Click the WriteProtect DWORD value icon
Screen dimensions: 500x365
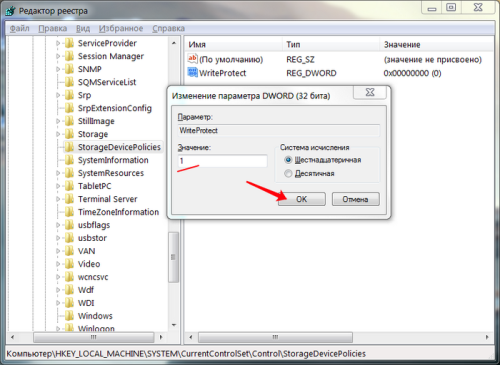pyautogui.click(x=193, y=72)
